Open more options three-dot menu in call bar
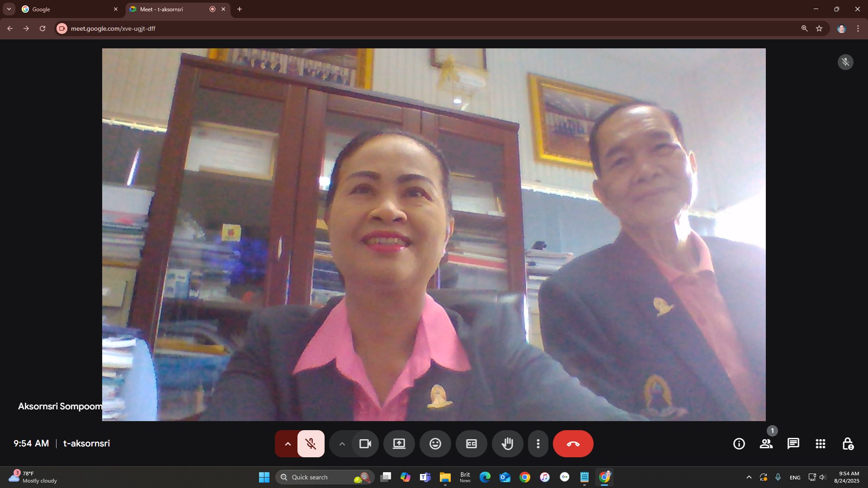 point(538,444)
